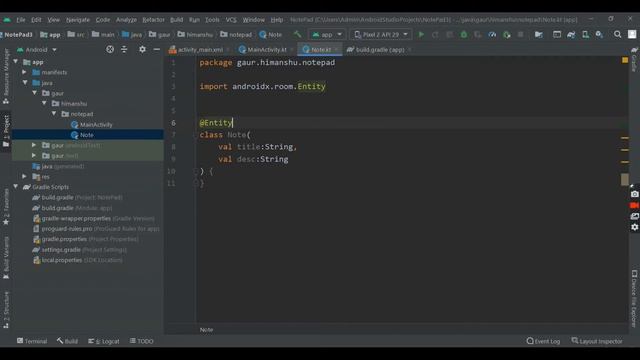Open the app run configuration dropdown
The image size is (640, 360).
pyautogui.click(x=327, y=35)
